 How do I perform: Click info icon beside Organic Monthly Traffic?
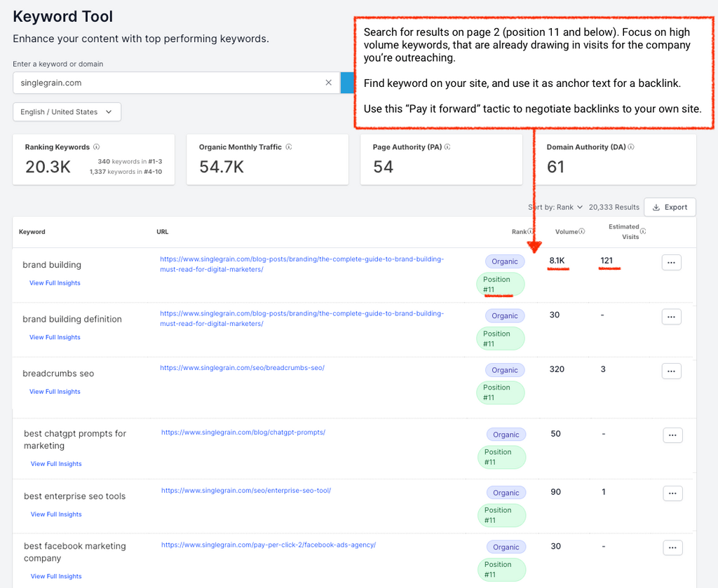coord(289,147)
